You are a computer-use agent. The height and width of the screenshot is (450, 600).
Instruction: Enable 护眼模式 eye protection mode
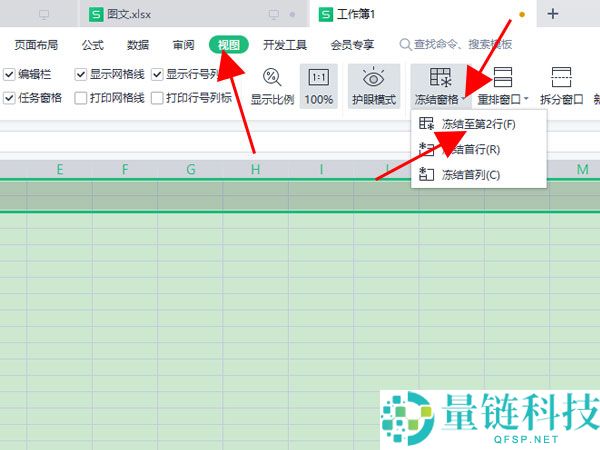374,78
